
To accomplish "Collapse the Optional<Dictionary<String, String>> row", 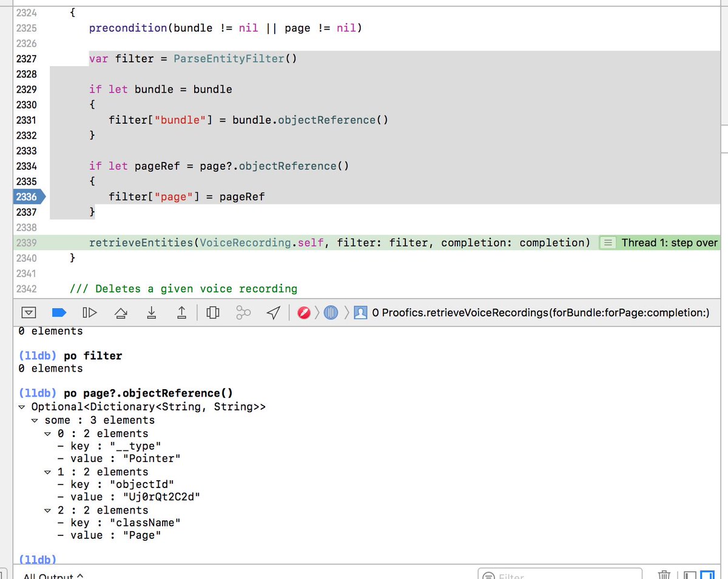I will click(x=22, y=407).
